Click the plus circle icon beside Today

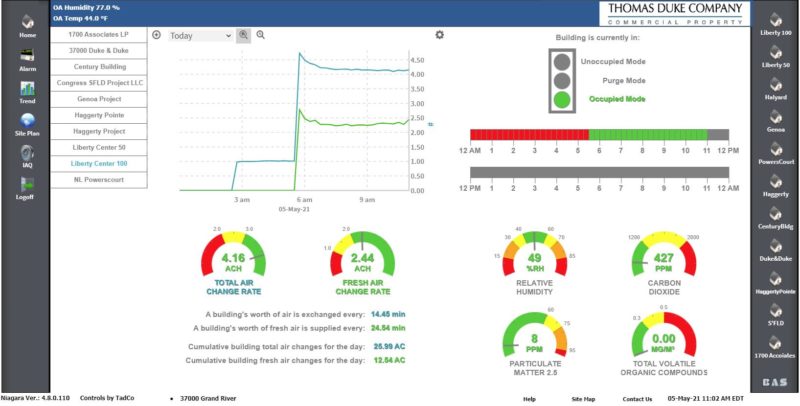157,35
